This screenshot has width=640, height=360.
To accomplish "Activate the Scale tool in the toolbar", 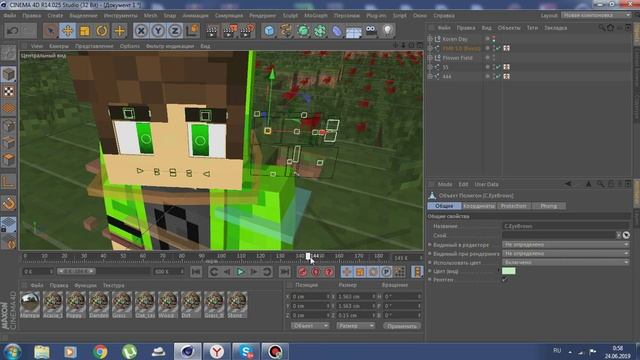I will pos(85,31).
